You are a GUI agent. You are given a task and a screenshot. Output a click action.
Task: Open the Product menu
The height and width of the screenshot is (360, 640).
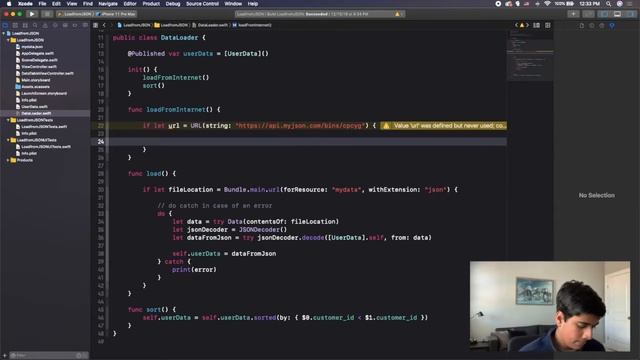tap(151, 4)
